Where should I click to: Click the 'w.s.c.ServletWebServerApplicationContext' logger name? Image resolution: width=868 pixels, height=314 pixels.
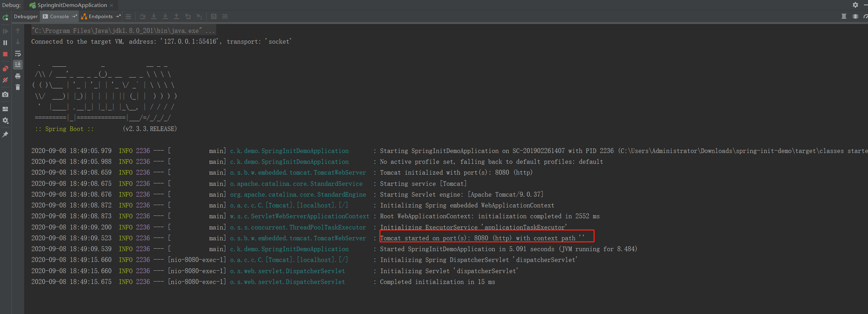click(300, 216)
